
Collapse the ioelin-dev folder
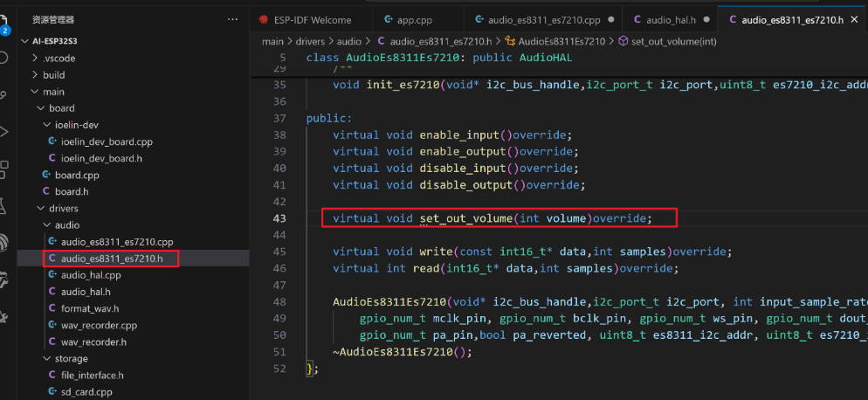tap(47, 125)
